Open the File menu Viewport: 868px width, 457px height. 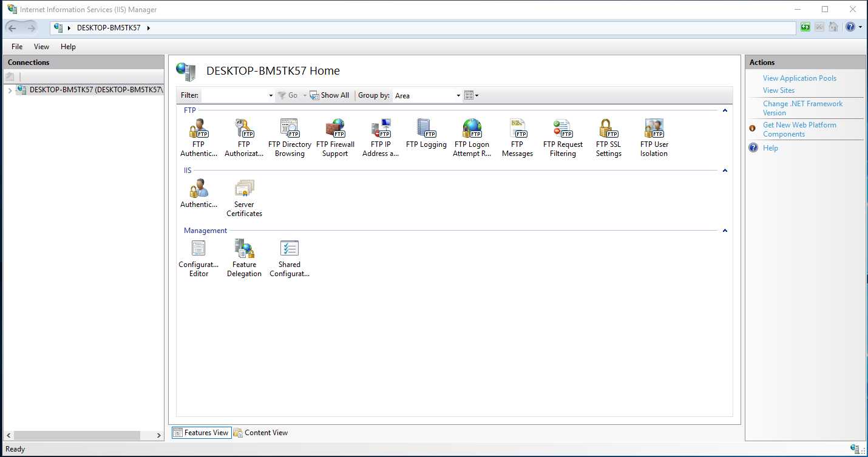(17, 47)
